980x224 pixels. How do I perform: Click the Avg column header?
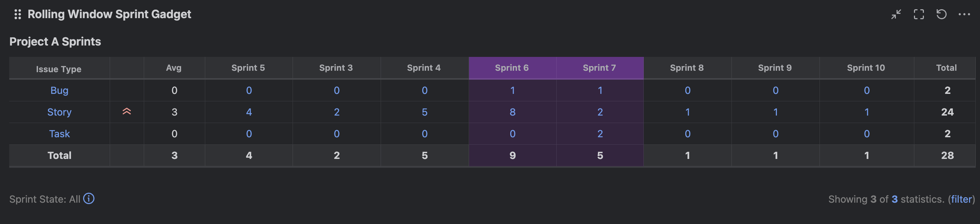[175, 68]
